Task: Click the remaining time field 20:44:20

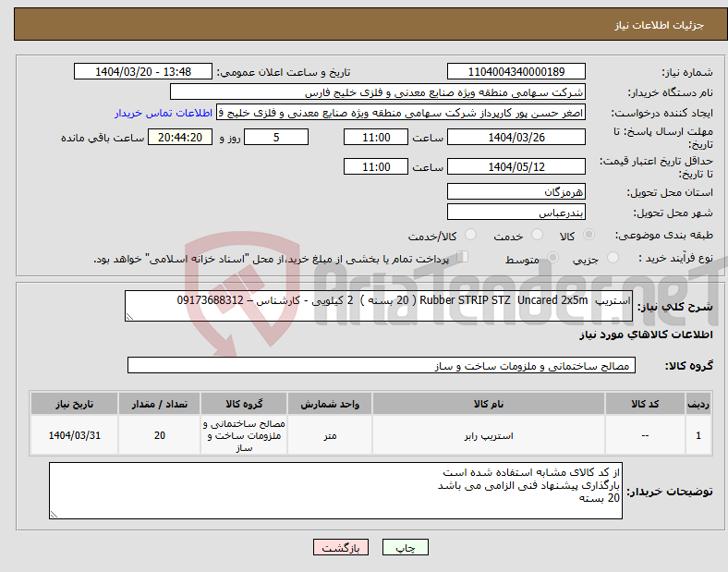Action: (180, 138)
